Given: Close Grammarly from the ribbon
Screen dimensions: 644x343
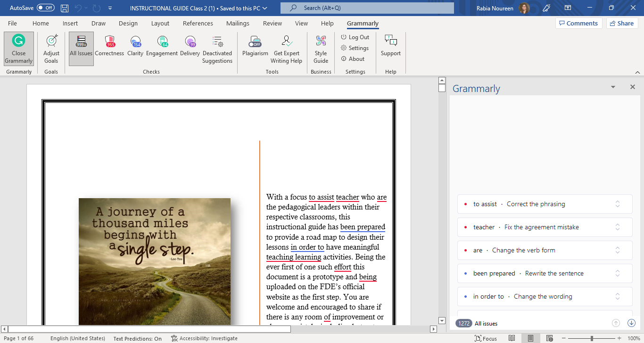Looking at the screenshot, I should (x=18, y=49).
